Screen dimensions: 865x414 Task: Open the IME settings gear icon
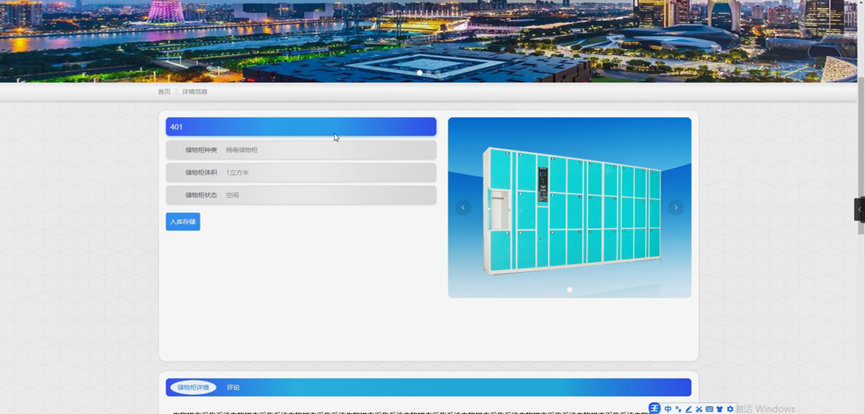730,409
